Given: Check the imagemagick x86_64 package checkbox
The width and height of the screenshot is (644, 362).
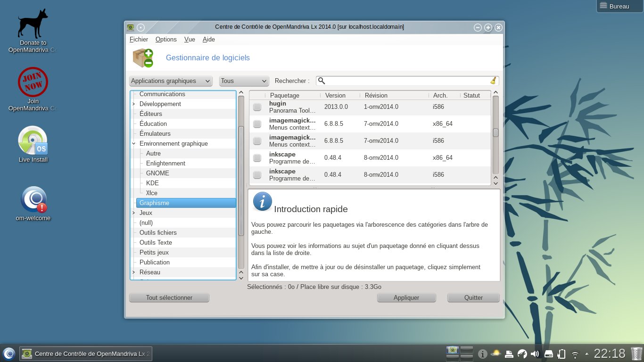Looking at the screenshot, I should [257, 124].
